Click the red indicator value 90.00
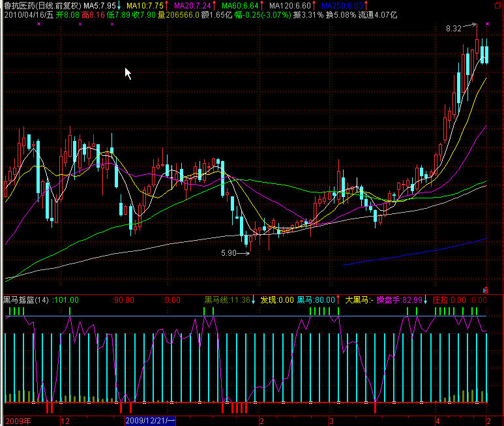 click(x=124, y=300)
